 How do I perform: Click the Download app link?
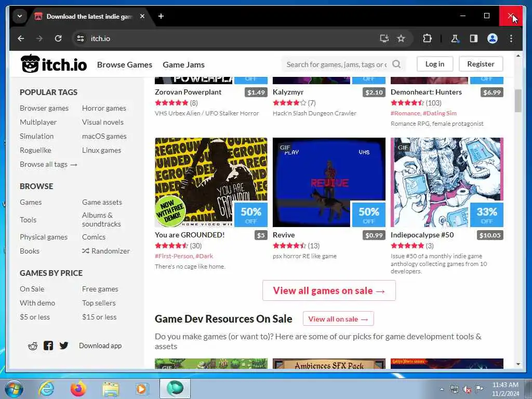[x=100, y=345]
